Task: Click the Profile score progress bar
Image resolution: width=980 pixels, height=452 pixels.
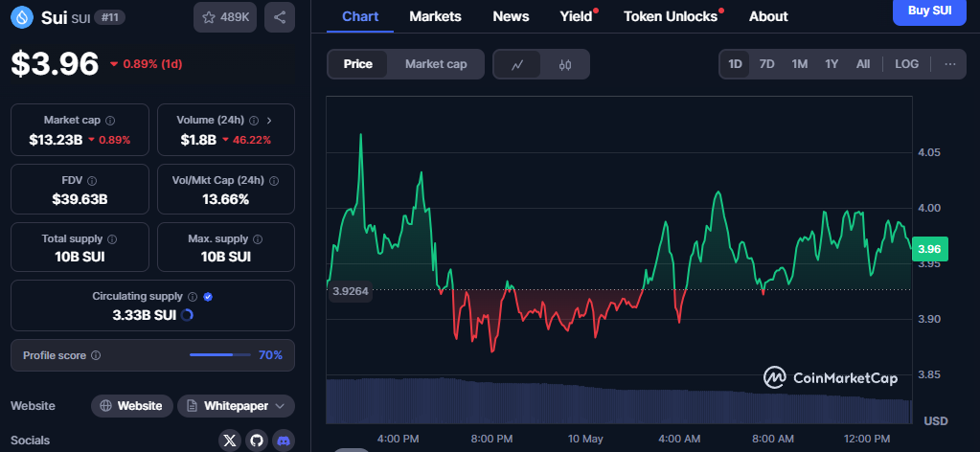Action: [x=220, y=355]
